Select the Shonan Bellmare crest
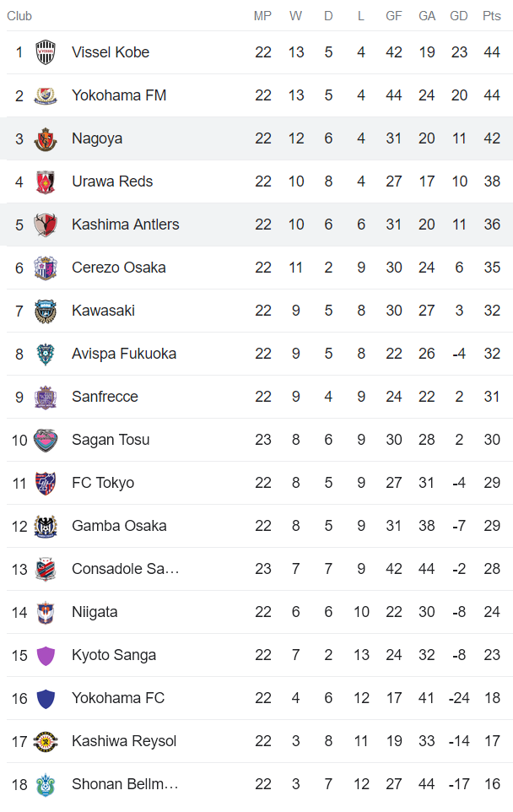This screenshot has height=812, width=513. tap(44, 784)
